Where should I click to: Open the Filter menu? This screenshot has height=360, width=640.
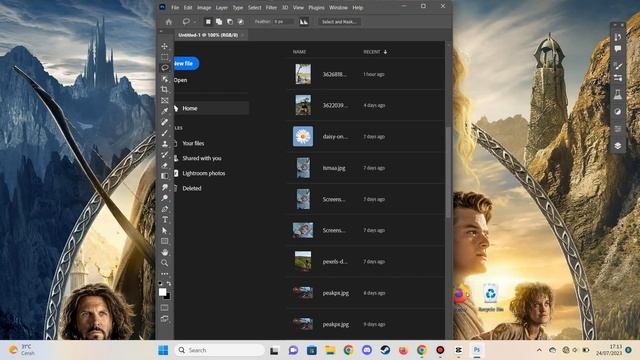click(271, 7)
